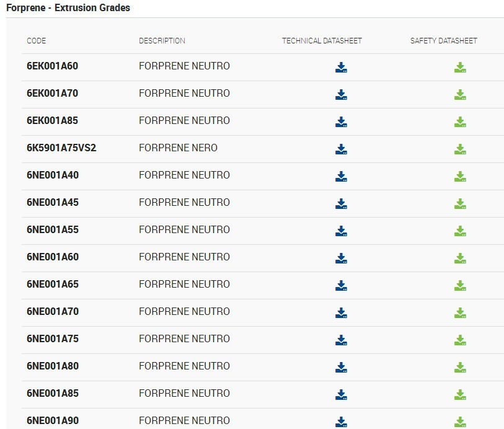Download technical datasheet for 6EK001A60
Screen dimensions: 504x429
pyautogui.click(x=341, y=68)
